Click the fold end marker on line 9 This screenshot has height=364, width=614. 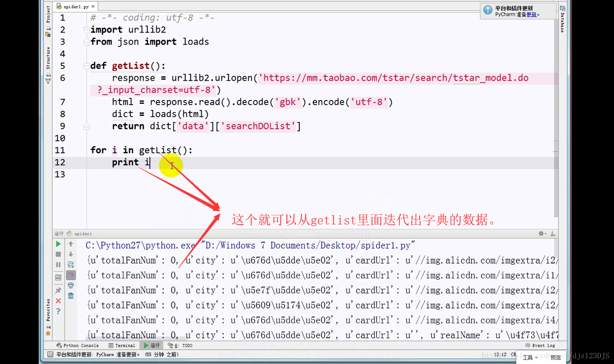[86, 126]
